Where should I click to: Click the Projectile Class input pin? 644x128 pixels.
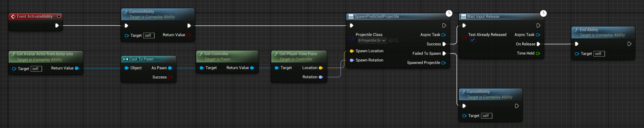point(352,38)
